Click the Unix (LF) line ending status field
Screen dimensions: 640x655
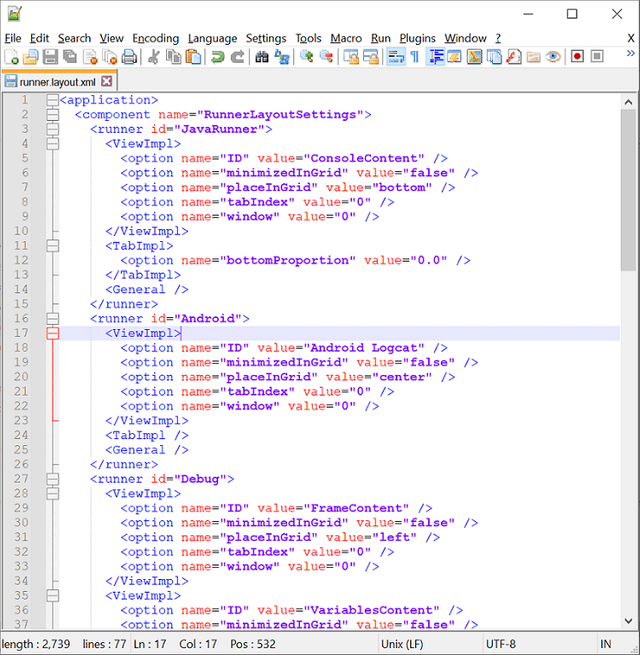402,644
